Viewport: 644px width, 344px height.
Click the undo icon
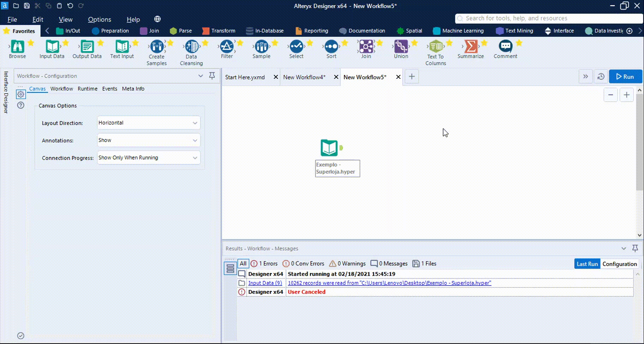coord(70,6)
